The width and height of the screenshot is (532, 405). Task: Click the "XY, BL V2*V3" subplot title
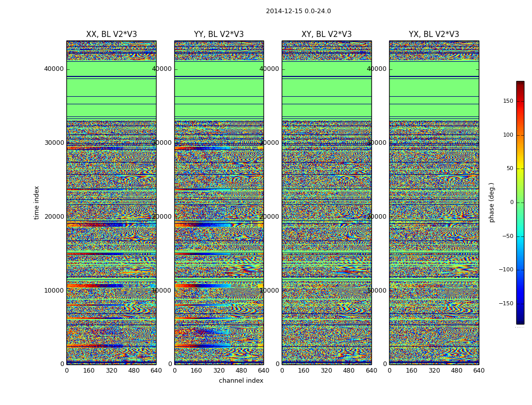[326, 34]
